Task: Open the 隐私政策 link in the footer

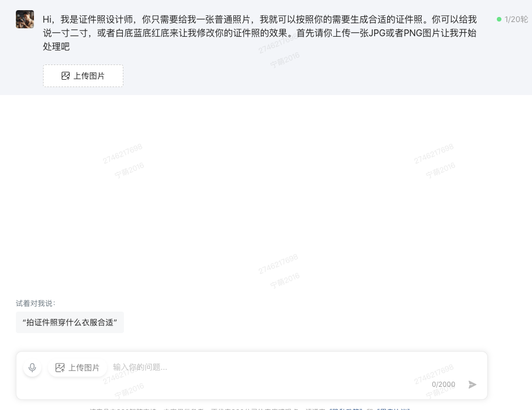Action: click(x=346, y=409)
